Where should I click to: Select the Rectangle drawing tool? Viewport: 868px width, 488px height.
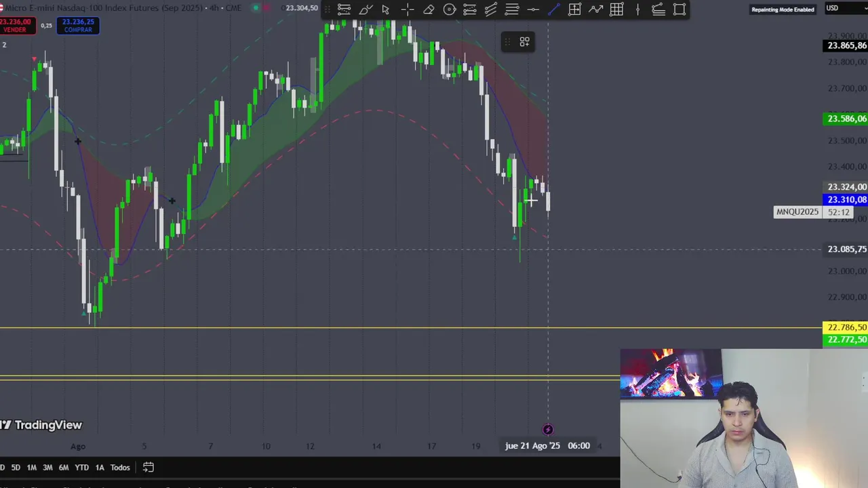pos(679,9)
